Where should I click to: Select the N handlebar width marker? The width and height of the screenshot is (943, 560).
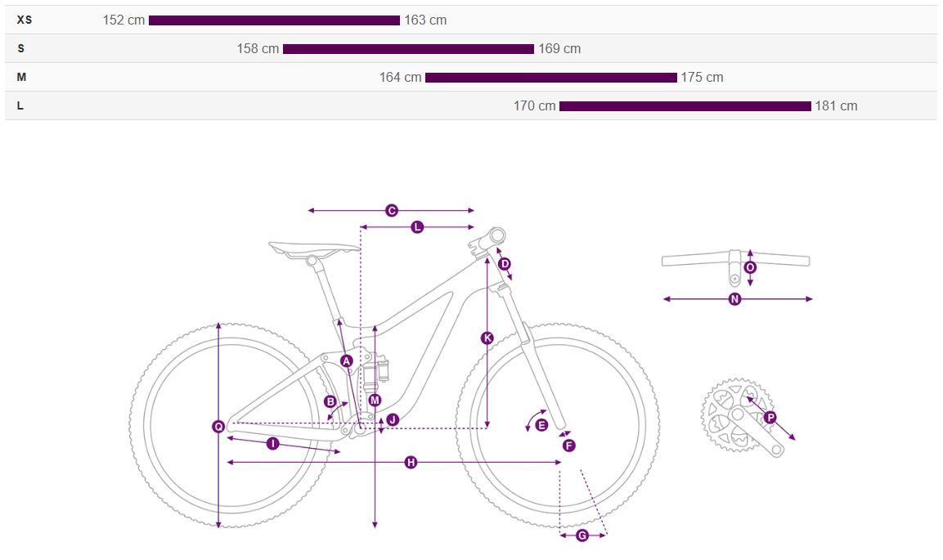pos(734,299)
